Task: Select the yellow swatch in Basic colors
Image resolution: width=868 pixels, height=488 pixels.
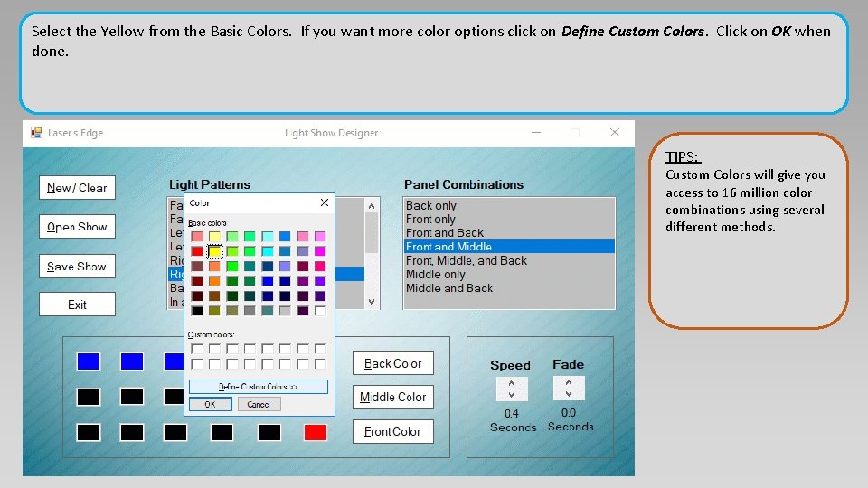Action: tap(214, 252)
